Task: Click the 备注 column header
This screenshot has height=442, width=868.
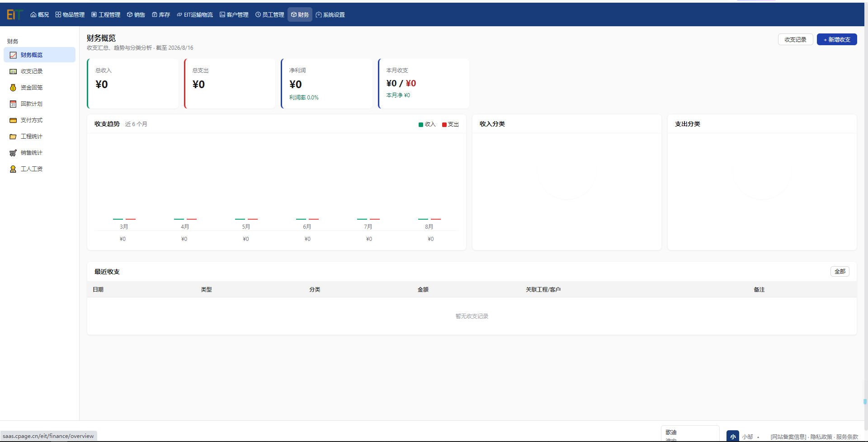Action: (759, 289)
